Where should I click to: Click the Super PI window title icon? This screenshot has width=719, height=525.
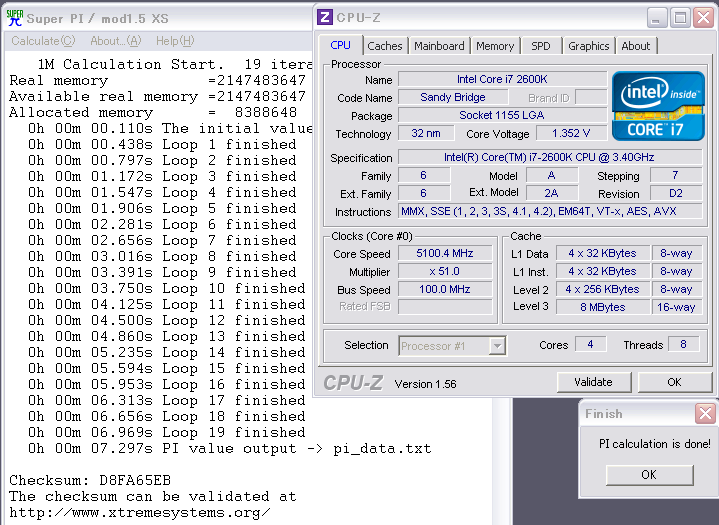tap(15, 18)
